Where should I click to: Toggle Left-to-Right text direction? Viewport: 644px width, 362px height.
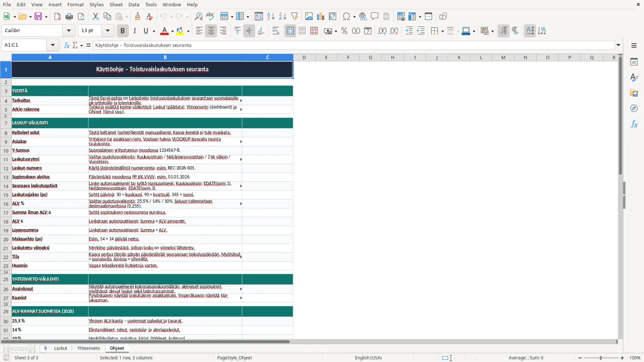503,31
